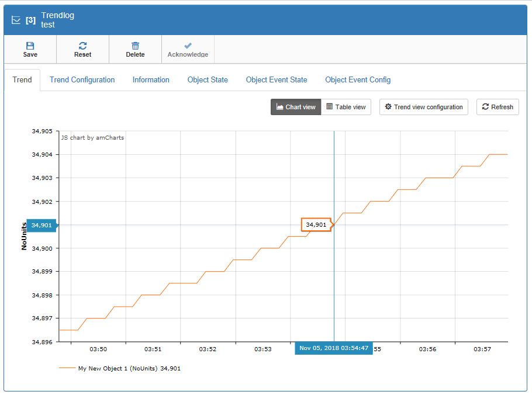Open the Information tab
The width and height of the screenshot is (532, 395).
(x=151, y=80)
